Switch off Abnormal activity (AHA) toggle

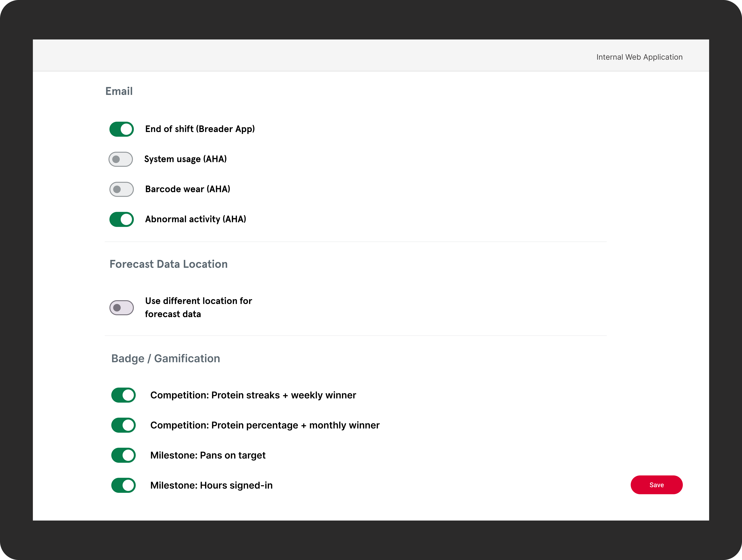[121, 219]
